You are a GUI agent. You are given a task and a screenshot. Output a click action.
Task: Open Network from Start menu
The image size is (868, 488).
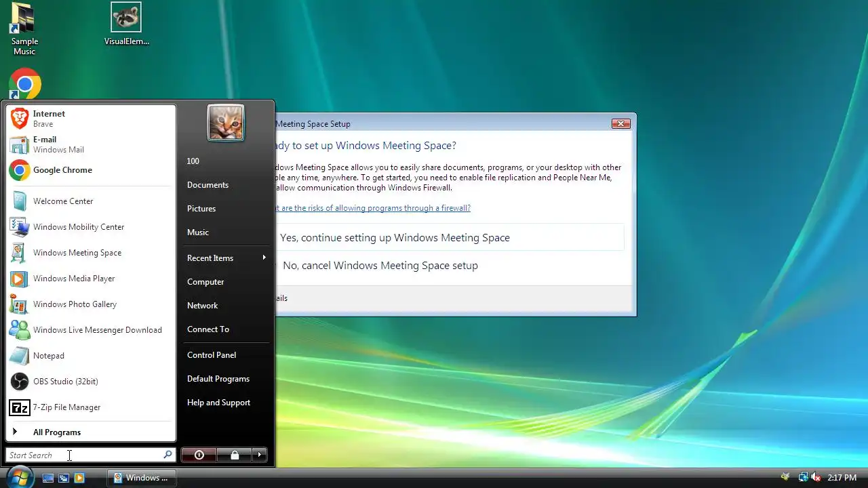point(226,306)
